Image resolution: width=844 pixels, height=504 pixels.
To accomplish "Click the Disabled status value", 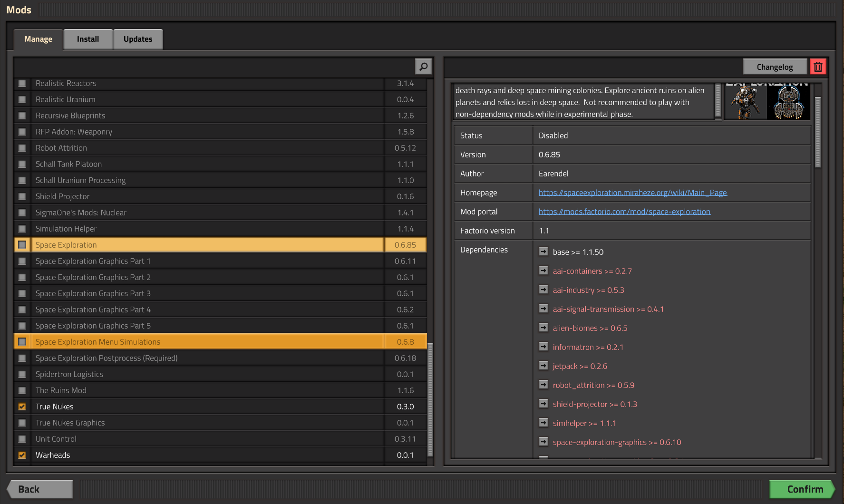I will 553,136.
